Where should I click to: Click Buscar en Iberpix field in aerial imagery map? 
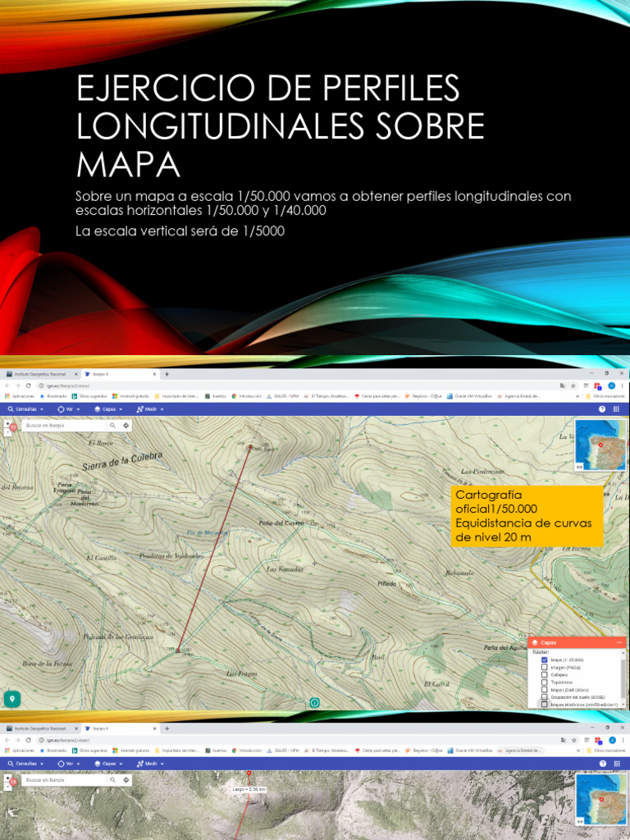pos(64,780)
